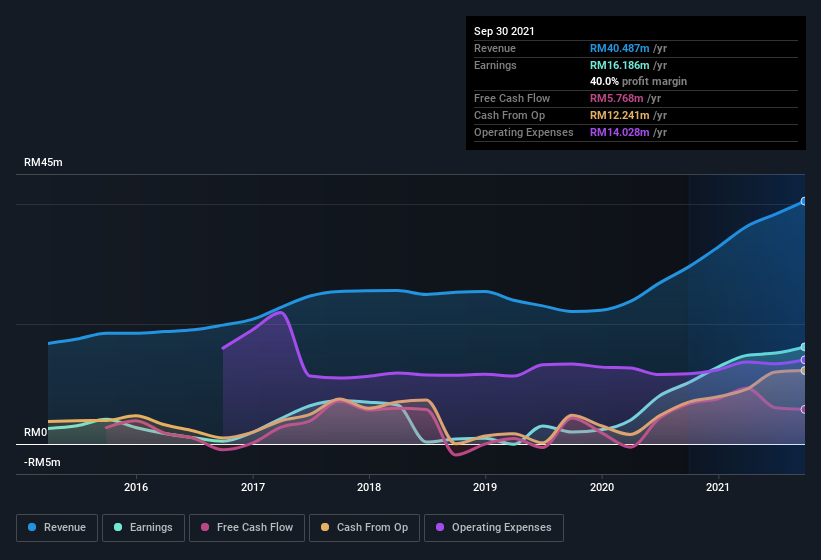
Task: Click the blue Revenue line endpoint marker
Action: (804, 201)
